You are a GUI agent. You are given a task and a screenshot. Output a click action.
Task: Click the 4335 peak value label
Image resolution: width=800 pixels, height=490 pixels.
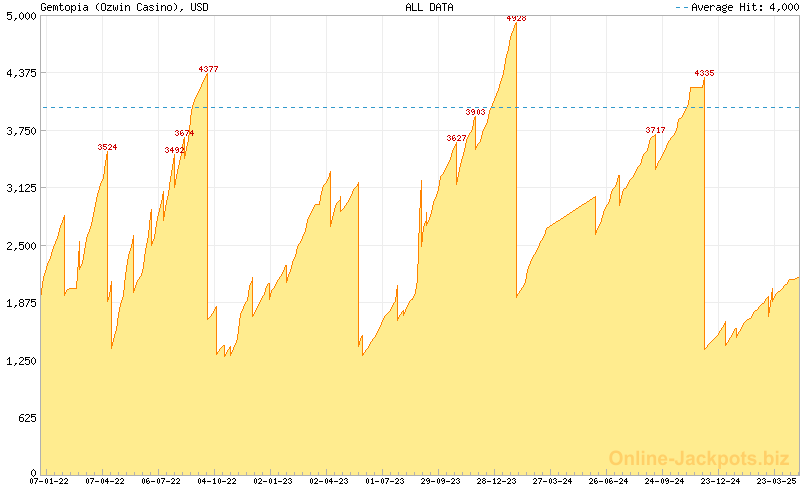click(x=705, y=73)
